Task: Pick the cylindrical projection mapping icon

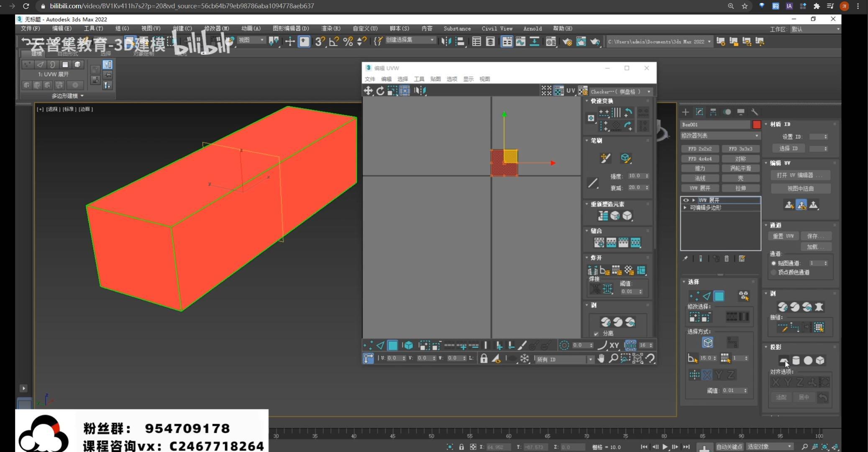Action: (x=796, y=360)
